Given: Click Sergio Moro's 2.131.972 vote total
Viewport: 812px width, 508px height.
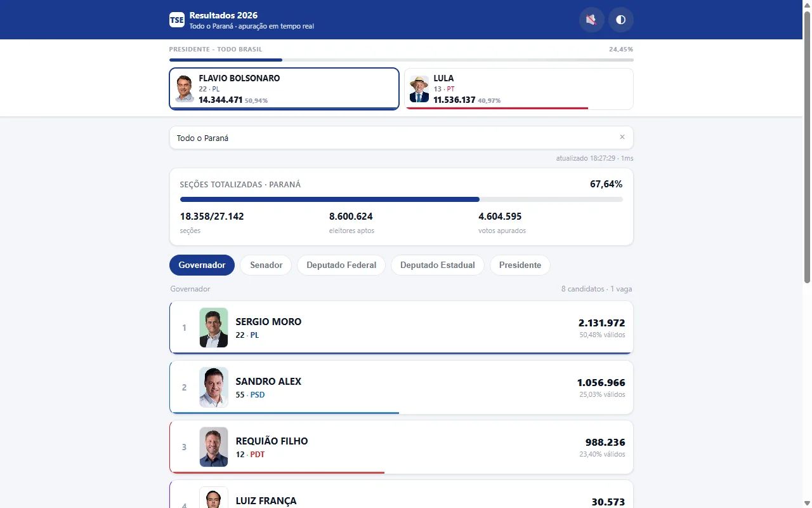Looking at the screenshot, I should click(601, 323).
